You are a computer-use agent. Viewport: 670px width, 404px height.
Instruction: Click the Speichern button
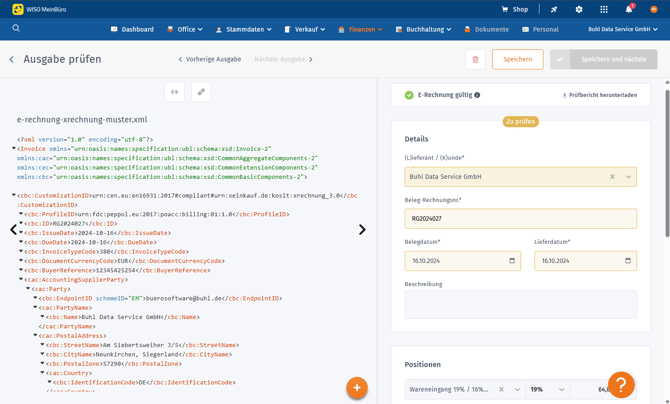[x=517, y=59]
